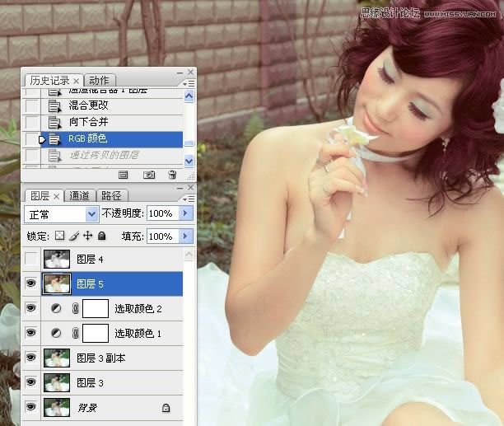This screenshot has width=504, height=426.
Task: Click the create new snapshot camera icon
Action: point(148,175)
